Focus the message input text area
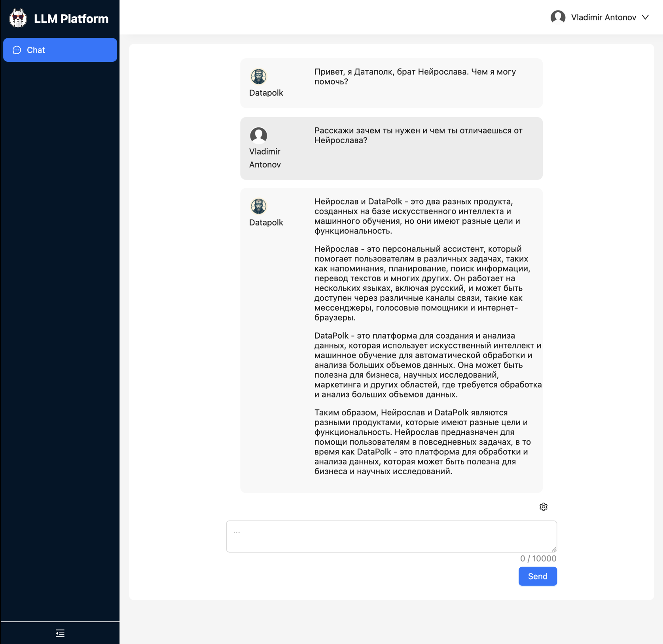 coord(392,536)
